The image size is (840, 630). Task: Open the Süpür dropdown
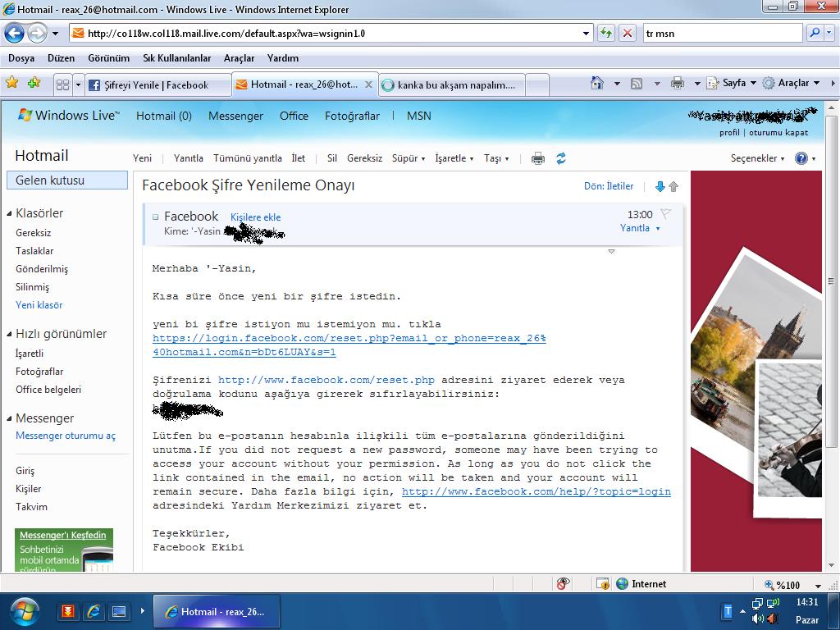409,158
